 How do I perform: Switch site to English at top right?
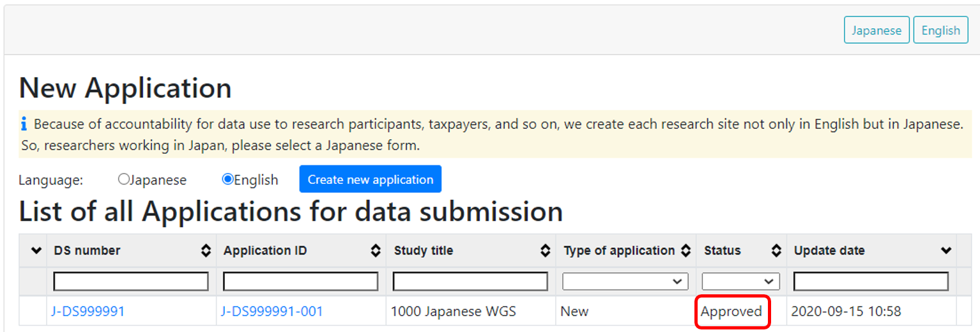(940, 31)
